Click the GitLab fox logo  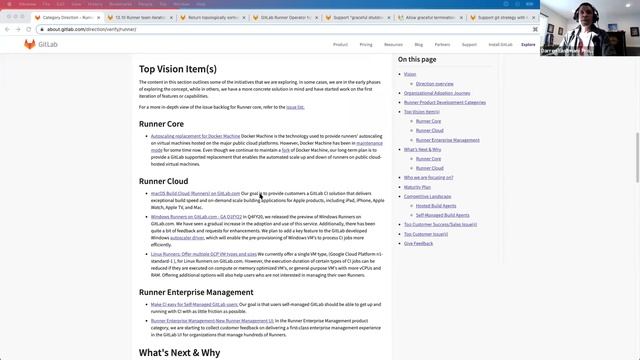coord(29,44)
